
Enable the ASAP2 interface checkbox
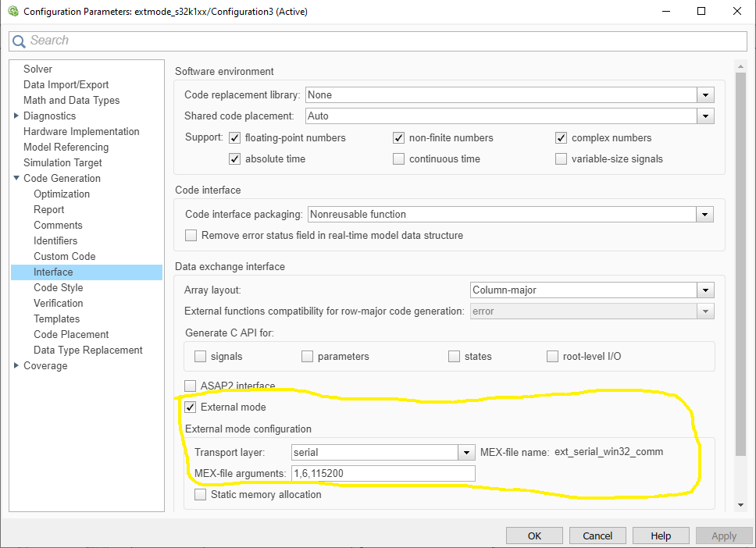pyautogui.click(x=191, y=386)
